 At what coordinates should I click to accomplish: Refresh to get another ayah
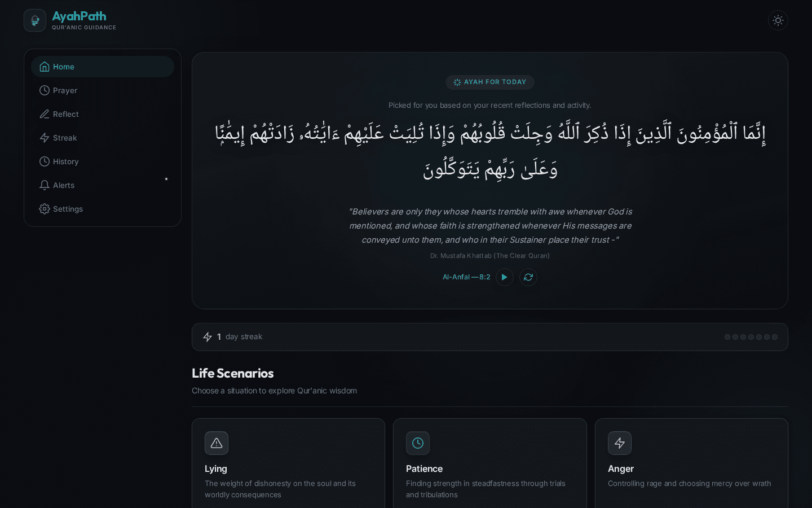[x=528, y=277]
